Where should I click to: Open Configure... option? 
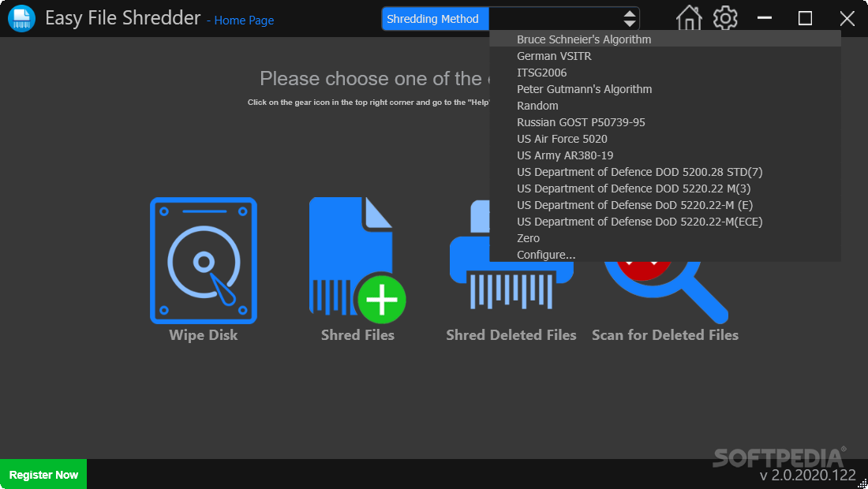click(x=665, y=255)
